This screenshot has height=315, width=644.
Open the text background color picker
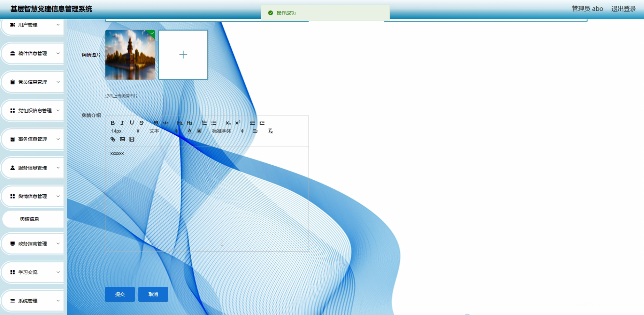coord(199,131)
